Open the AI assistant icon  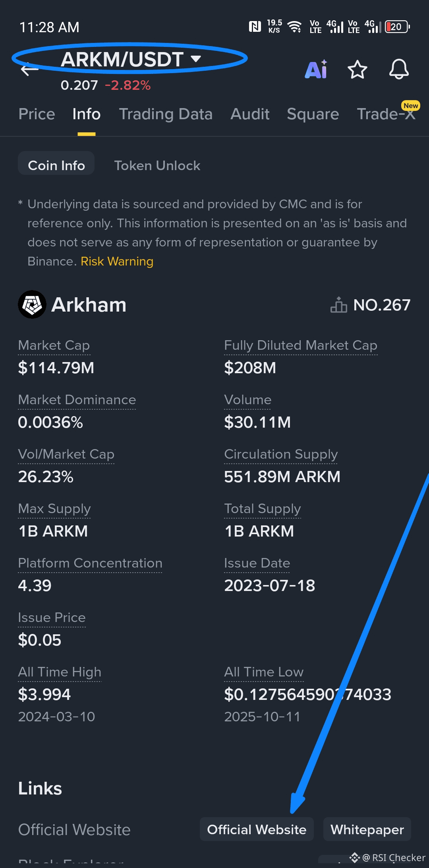316,70
